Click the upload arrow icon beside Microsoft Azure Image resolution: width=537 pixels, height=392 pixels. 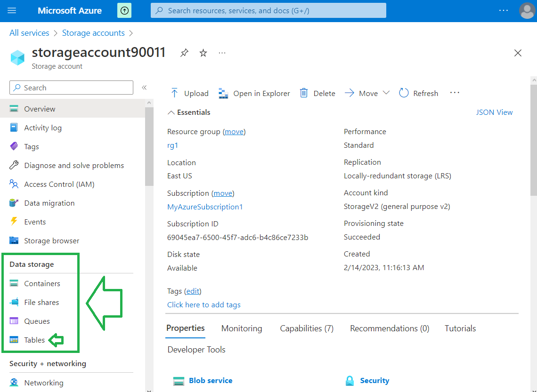pyautogui.click(x=124, y=11)
